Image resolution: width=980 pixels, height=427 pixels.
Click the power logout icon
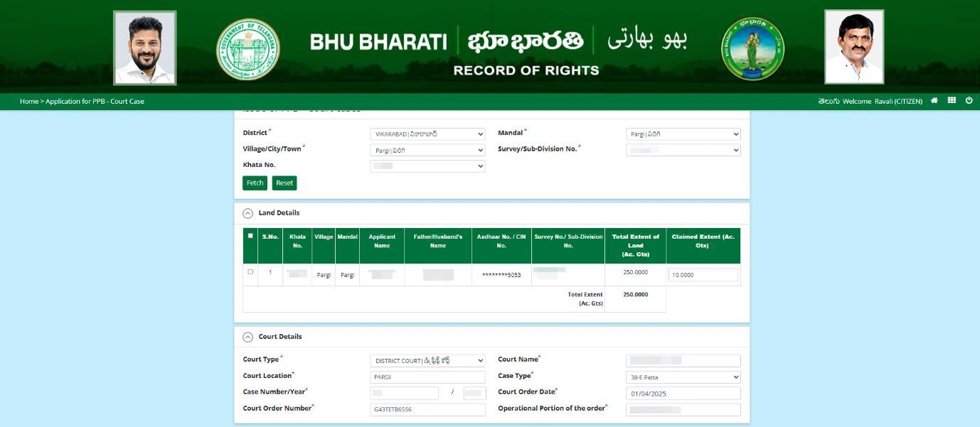coord(968,101)
